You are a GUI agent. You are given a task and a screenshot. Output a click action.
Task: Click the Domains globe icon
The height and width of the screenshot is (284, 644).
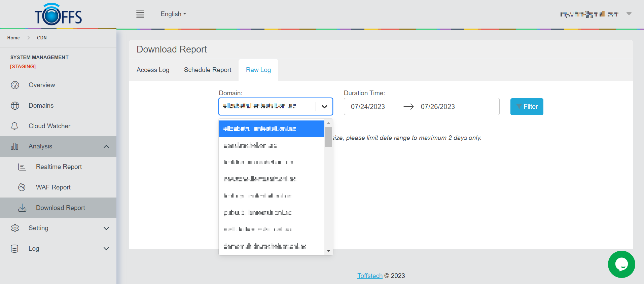[x=15, y=106]
